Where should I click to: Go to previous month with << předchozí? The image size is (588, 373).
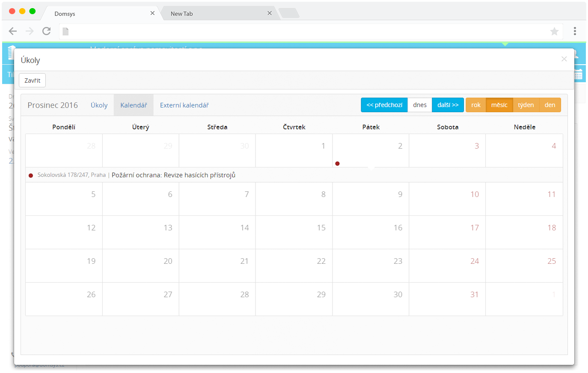384,105
